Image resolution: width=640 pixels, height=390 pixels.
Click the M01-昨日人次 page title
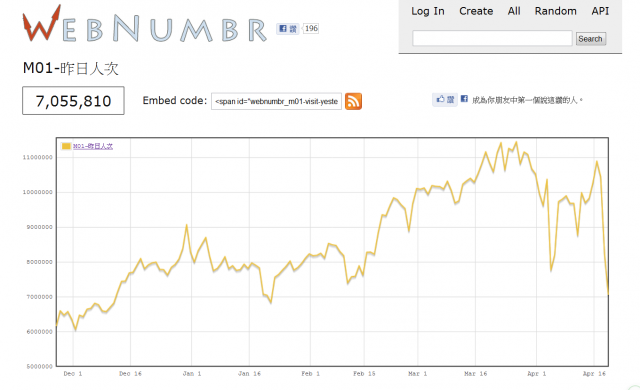71,68
